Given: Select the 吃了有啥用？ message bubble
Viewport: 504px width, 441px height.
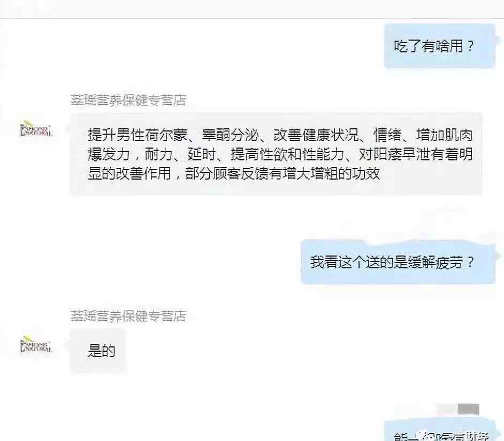Looking at the screenshot, I should tap(440, 46).
